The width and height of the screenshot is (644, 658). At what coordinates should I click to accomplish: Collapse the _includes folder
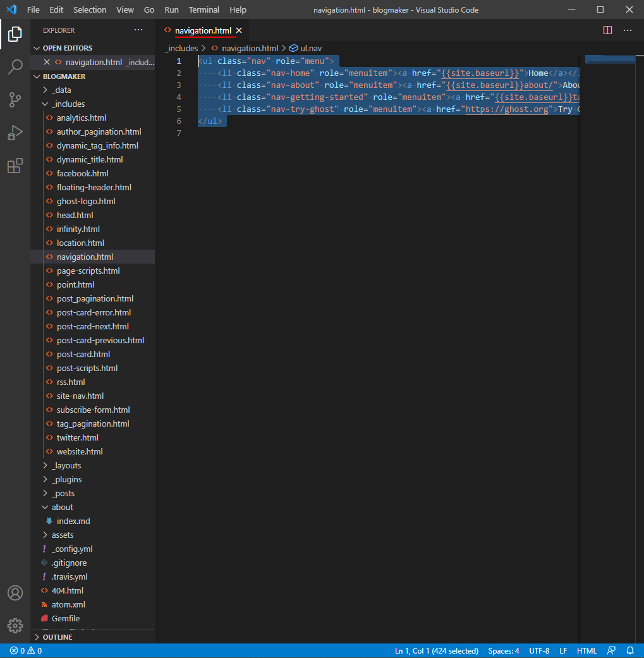coord(45,104)
